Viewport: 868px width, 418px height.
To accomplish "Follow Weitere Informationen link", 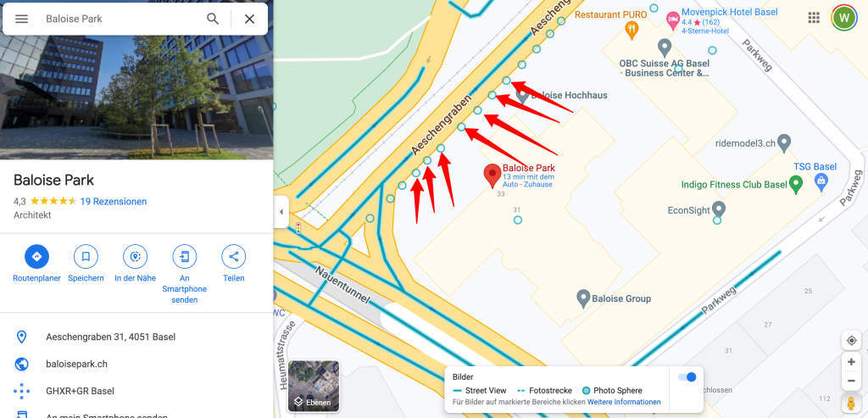I will pyautogui.click(x=624, y=402).
